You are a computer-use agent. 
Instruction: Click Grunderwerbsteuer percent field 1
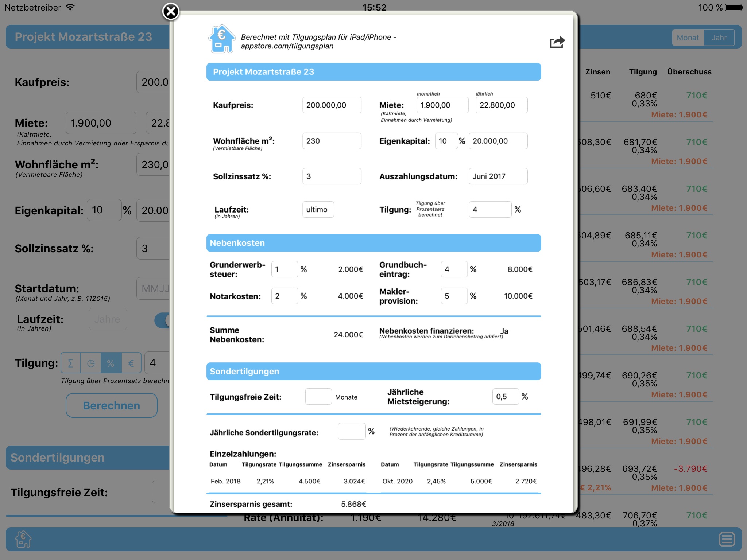(x=285, y=269)
